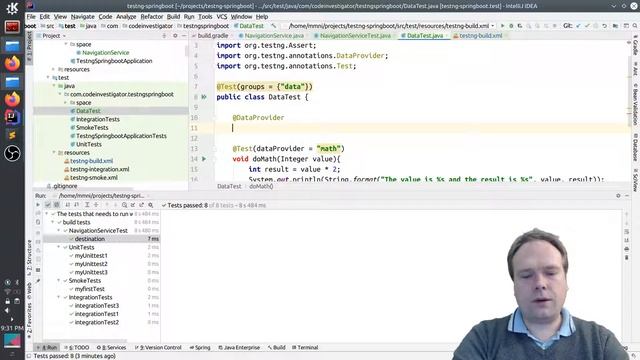Sort test results alphabetically
The width and height of the screenshot is (640, 360).
coord(68,205)
